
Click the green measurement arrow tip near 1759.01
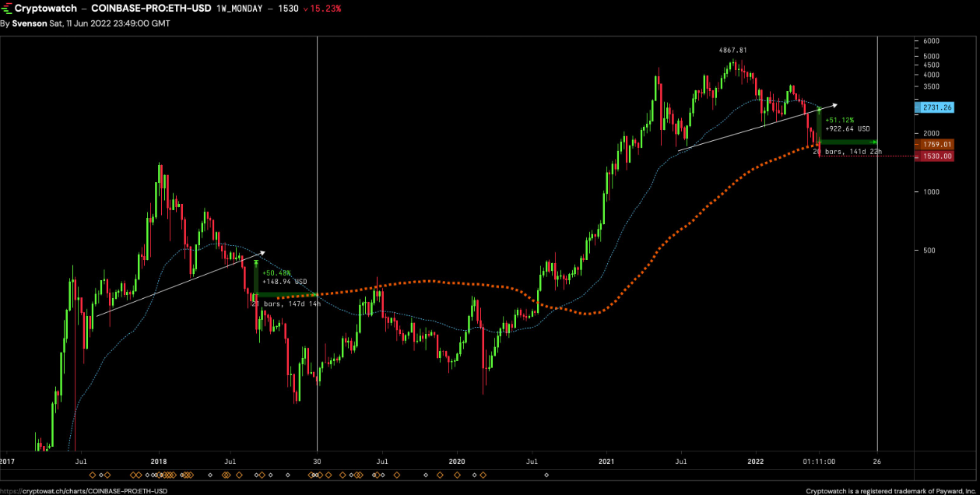pos(876,141)
